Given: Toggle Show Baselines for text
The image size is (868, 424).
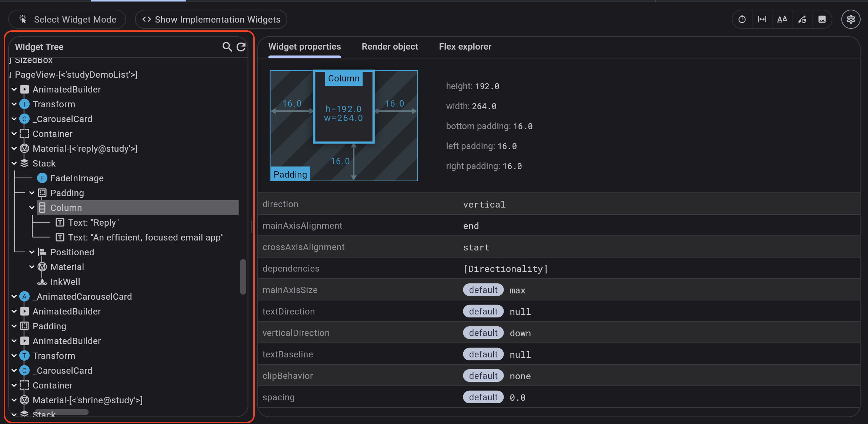Looking at the screenshot, I should click(x=782, y=19).
